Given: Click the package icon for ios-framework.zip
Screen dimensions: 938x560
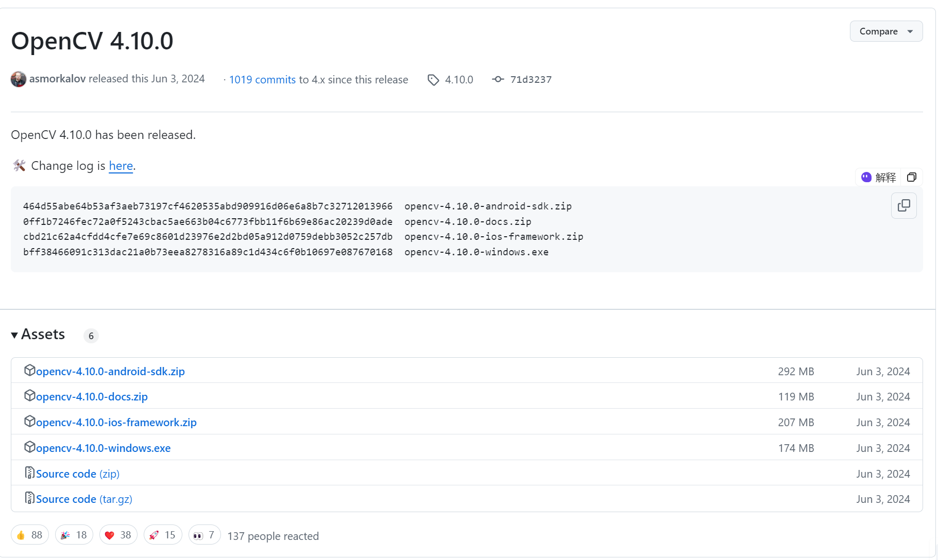Looking at the screenshot, I should click(x=30, y=421).
